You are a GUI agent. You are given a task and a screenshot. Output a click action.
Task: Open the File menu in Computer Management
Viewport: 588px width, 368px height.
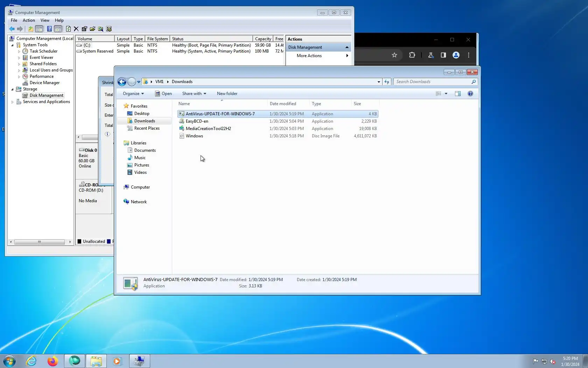14,20
